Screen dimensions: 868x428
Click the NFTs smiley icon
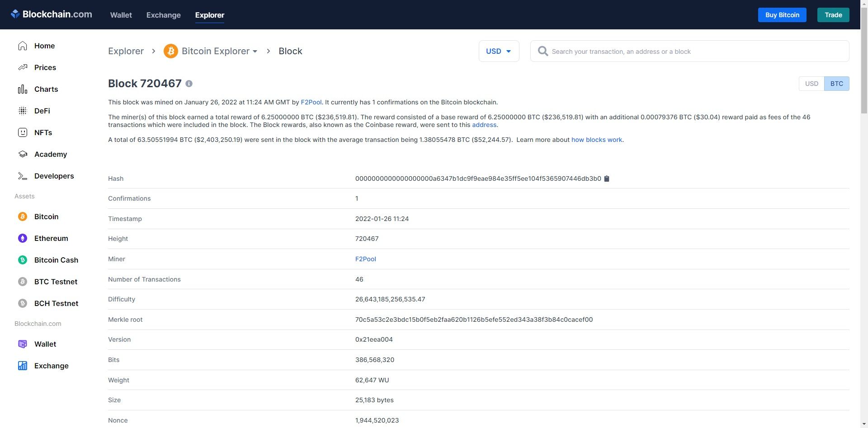click(23, 132)
